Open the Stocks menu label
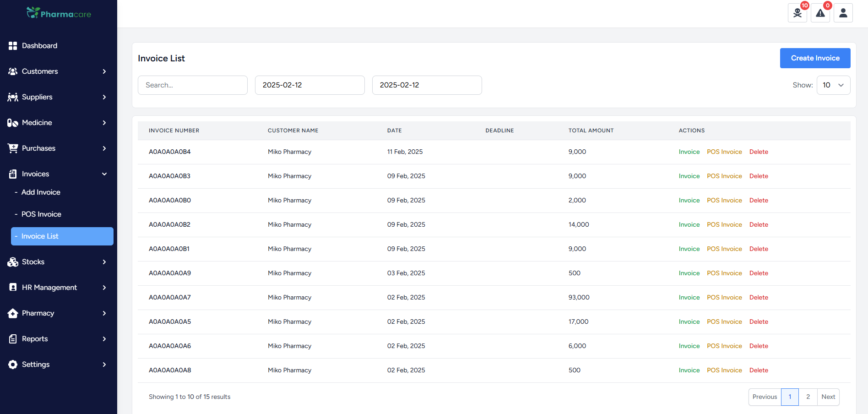 pos(33,262)
